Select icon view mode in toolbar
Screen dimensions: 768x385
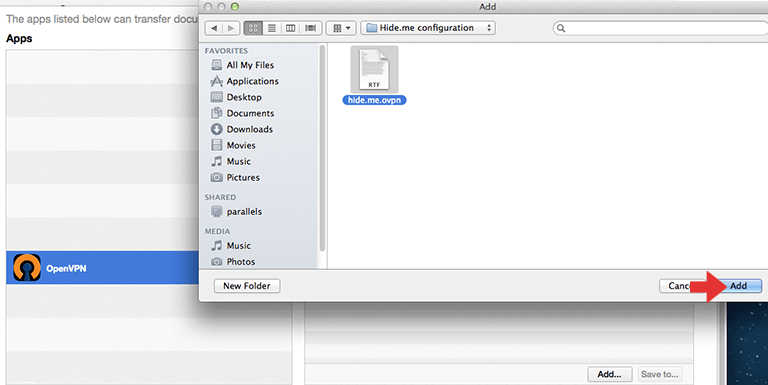pos(253,28)
